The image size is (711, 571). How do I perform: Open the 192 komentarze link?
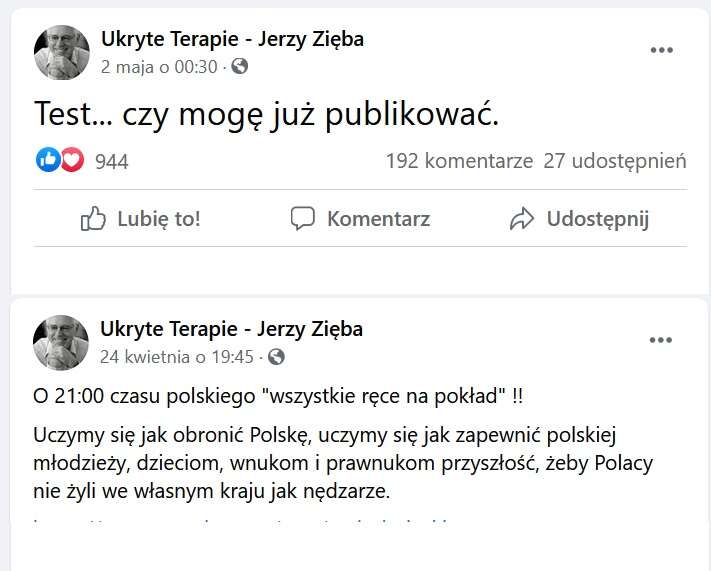tap(459, 161)
